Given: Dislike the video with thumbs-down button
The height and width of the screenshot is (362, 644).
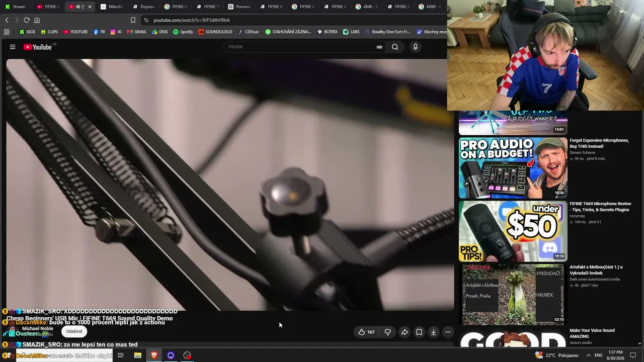Looking at the screenshot, I should pyautogui.click(x=388, y=332).
